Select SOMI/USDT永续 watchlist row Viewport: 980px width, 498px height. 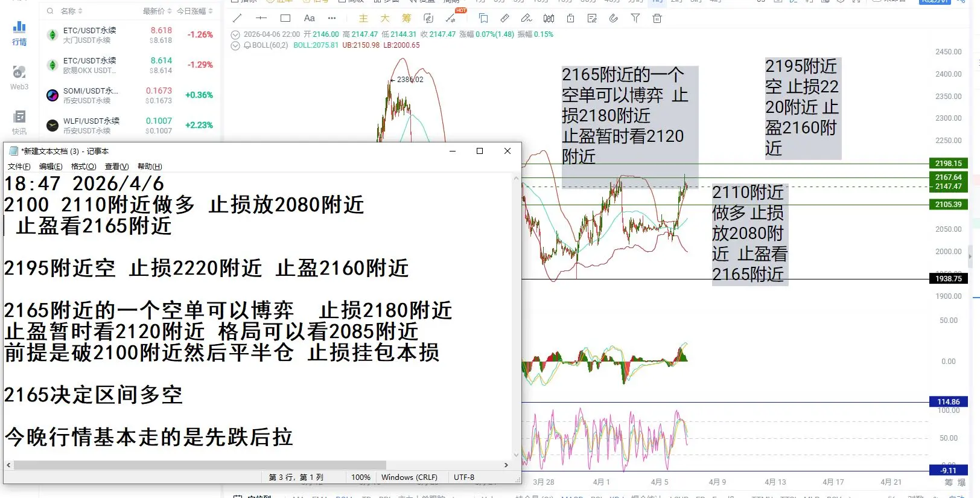130,95
